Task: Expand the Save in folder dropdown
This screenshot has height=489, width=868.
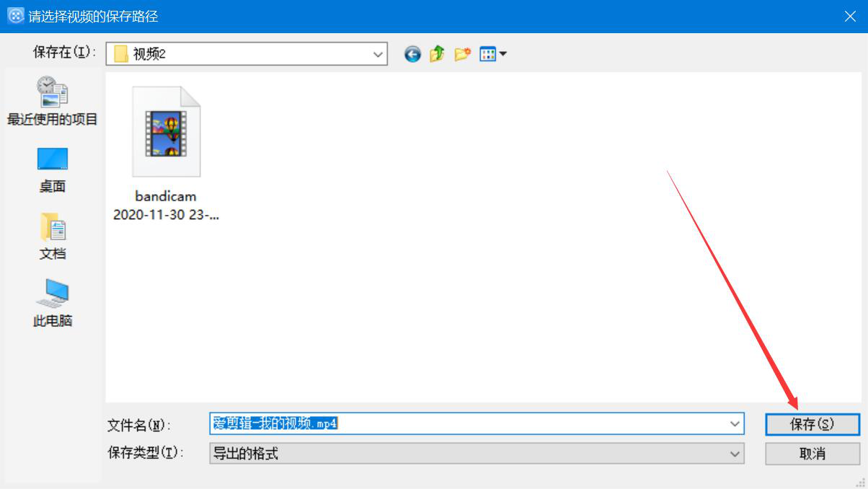Action: (x=378, y=54)
